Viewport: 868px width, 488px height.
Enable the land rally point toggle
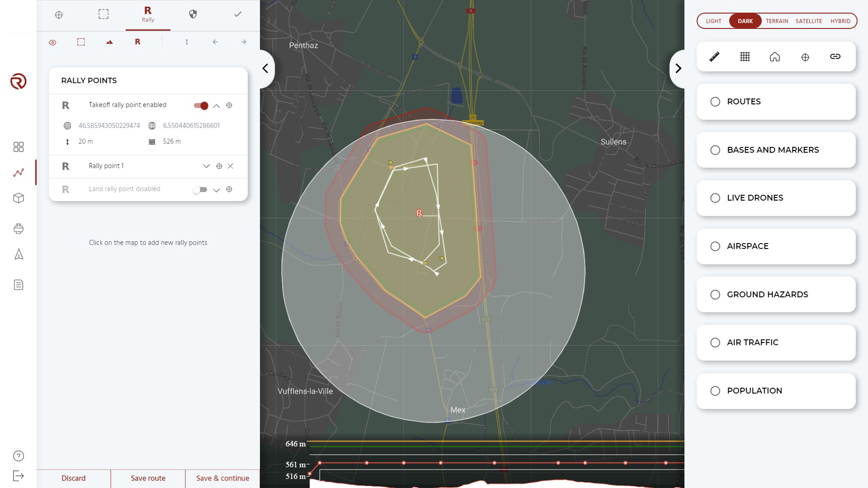point(200,190)
